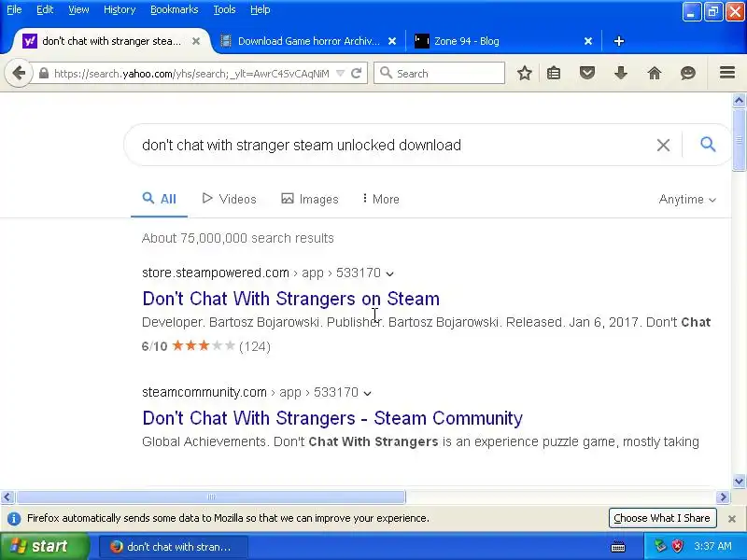Screen dimensions: 747x560
Task: Dismiss the Firefox data notification bar
Action: pos(732,519)
